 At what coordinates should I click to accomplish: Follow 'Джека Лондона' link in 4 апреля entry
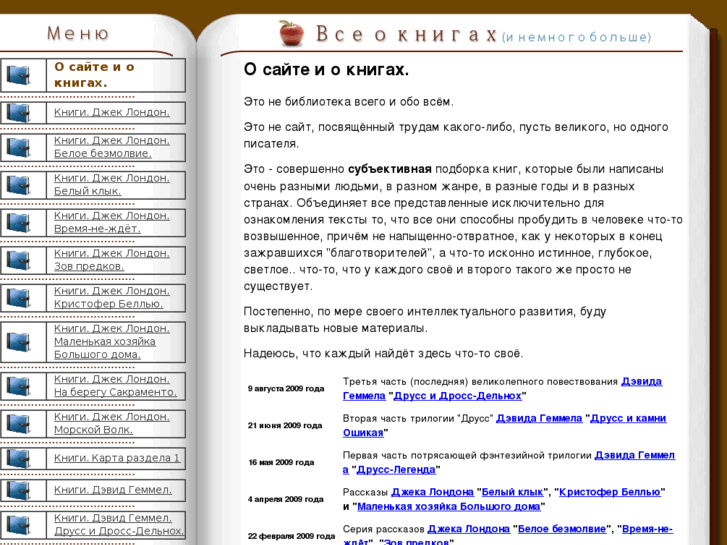432,492
